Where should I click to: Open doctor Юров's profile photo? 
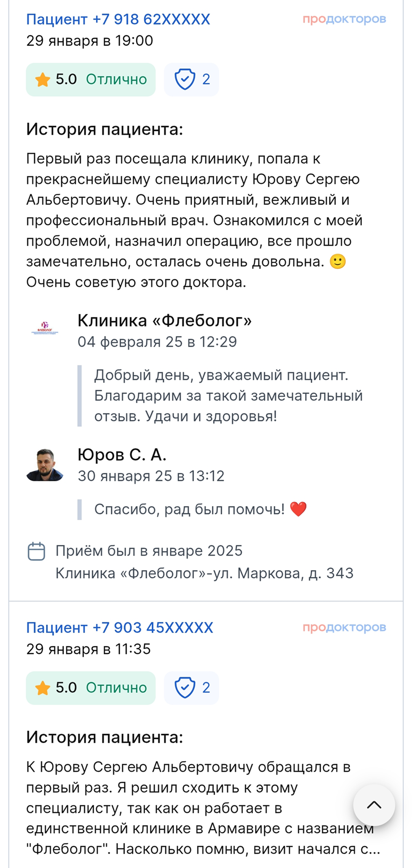click(x=45, y=465)
